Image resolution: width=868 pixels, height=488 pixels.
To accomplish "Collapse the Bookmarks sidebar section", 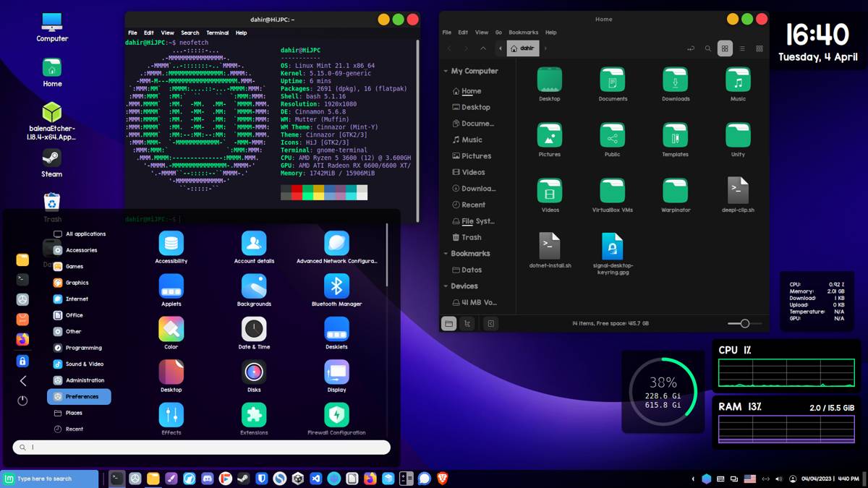I will click(x=446, y=254).
